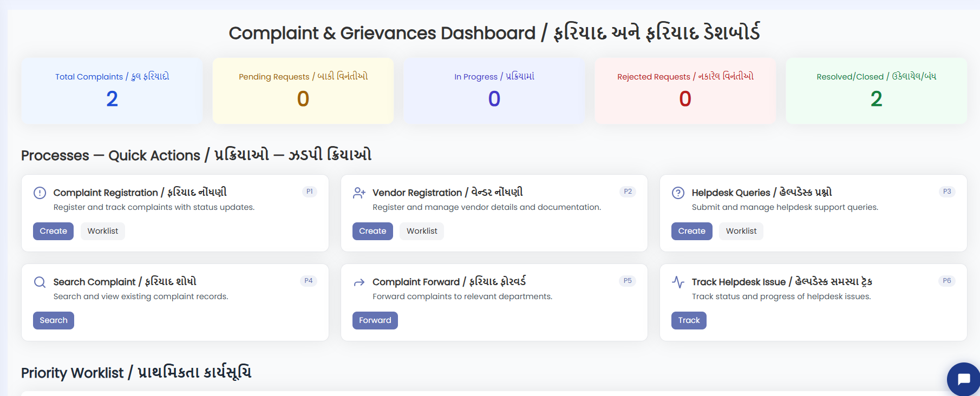The height and width of the screenshot is (396, 980).
Task: Click 'Track status and progress of helpdesk issues.'
Action: click(x=781, y=296)
